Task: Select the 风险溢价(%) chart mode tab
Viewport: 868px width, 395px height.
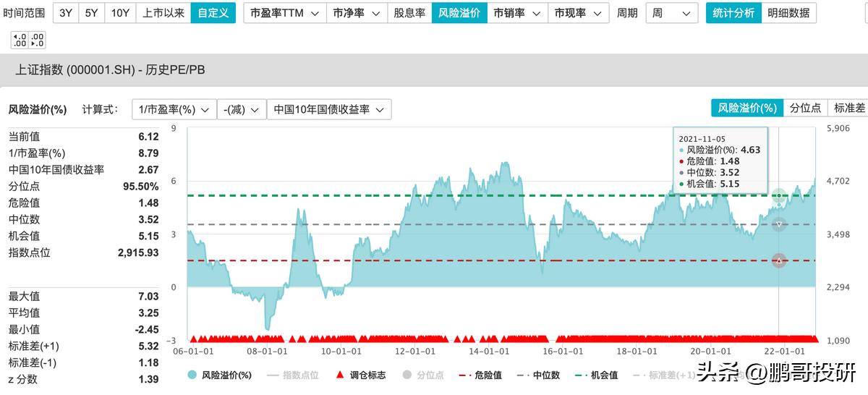Action: (747, 108)
